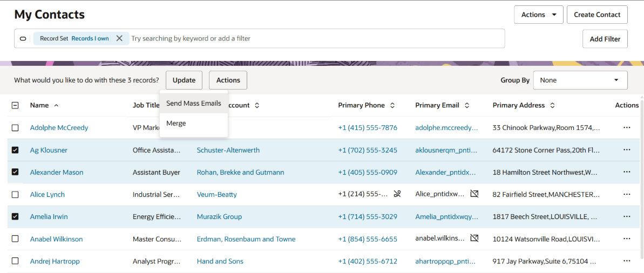Select the Adolphe McCreedy row checkbox
This screenshot has height=273, width=644.
tap(15, 128)
